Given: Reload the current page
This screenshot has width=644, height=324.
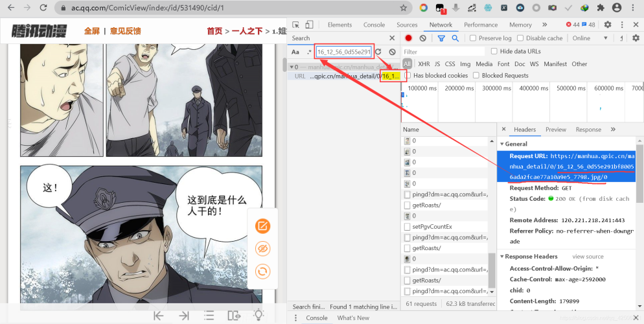Looking at the screenshot, I should click(x=43, y=8).
